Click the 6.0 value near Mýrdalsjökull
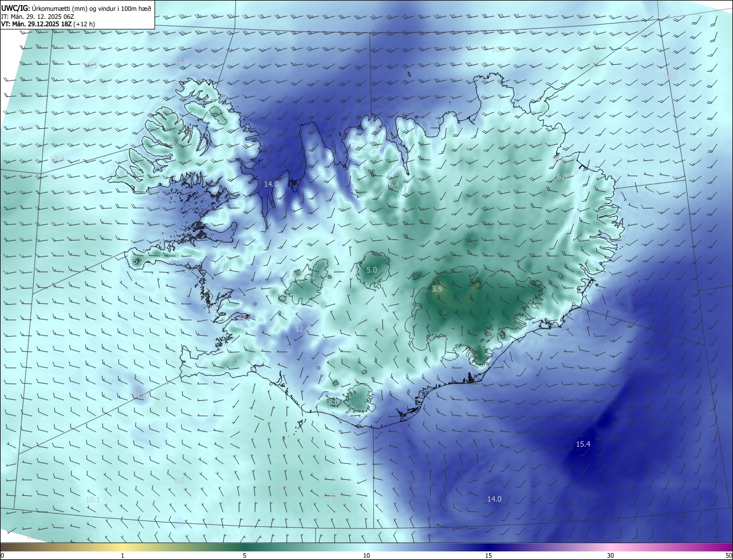This screenshot has width=733, height=560. click(x=333, y=403)
